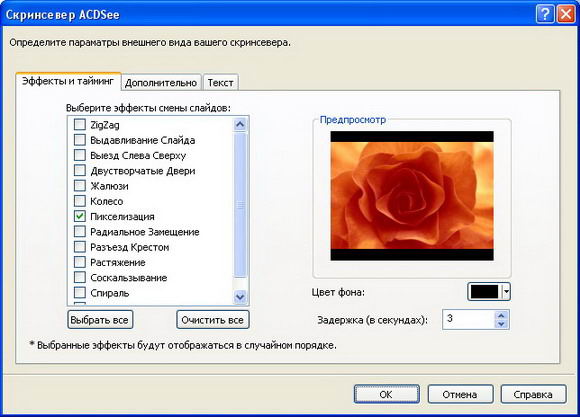Tick the Жалюзи effect checkbox
The image size is (580, 417).
(80, 185)
